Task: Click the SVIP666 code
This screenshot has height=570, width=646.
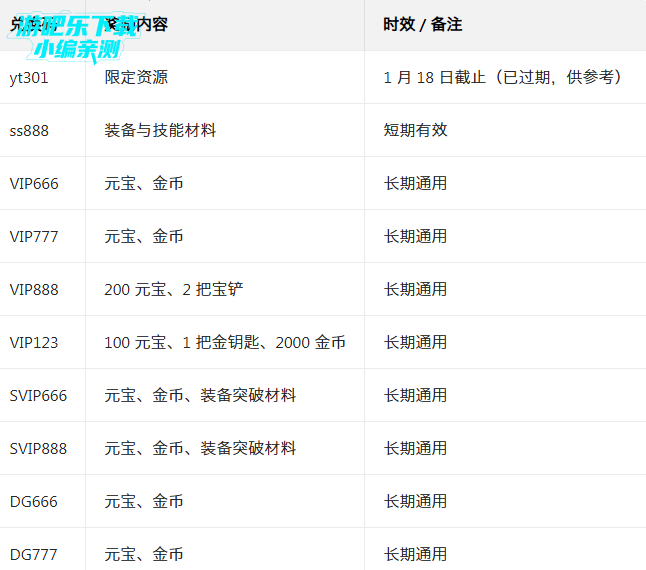Action: click(x=38, y=395)
